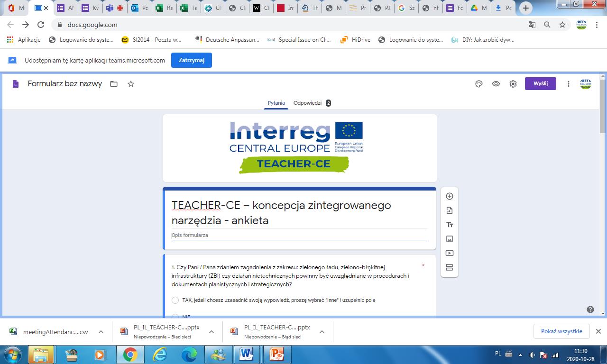Viewport: 607px width, 364px height.
Task: Expand options for meetingAttendance csv download
Action: point(101,332)
